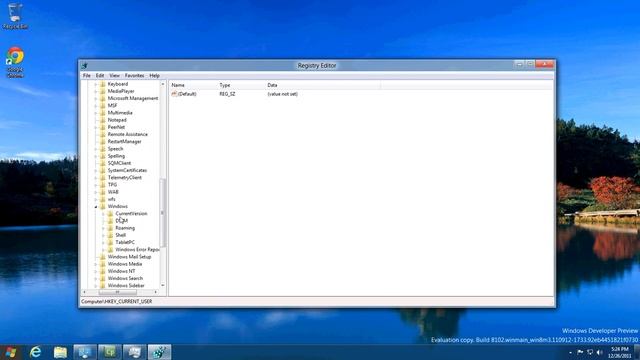Image resolution: width=640 pixels, height=360 pixels.
Task: Expand the Windows Media key
Action: pos(96,264)
